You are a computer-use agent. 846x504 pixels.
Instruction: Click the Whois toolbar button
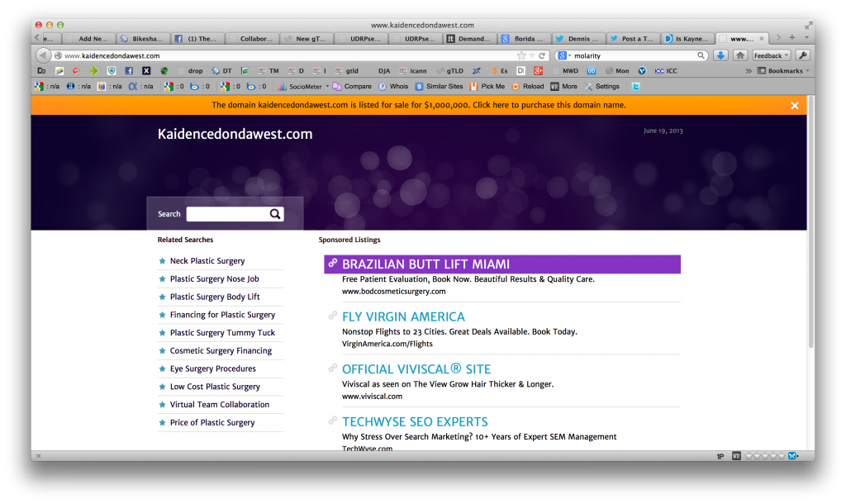click(x=393, y=86)
